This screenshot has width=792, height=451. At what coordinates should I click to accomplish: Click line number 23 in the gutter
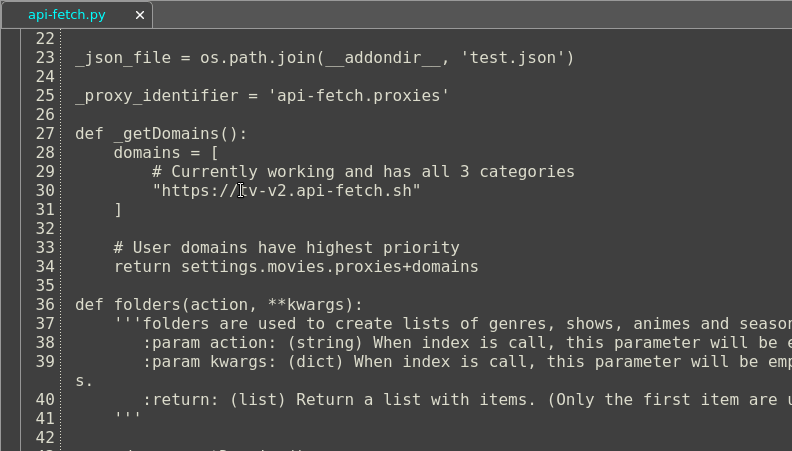[44, 58]
